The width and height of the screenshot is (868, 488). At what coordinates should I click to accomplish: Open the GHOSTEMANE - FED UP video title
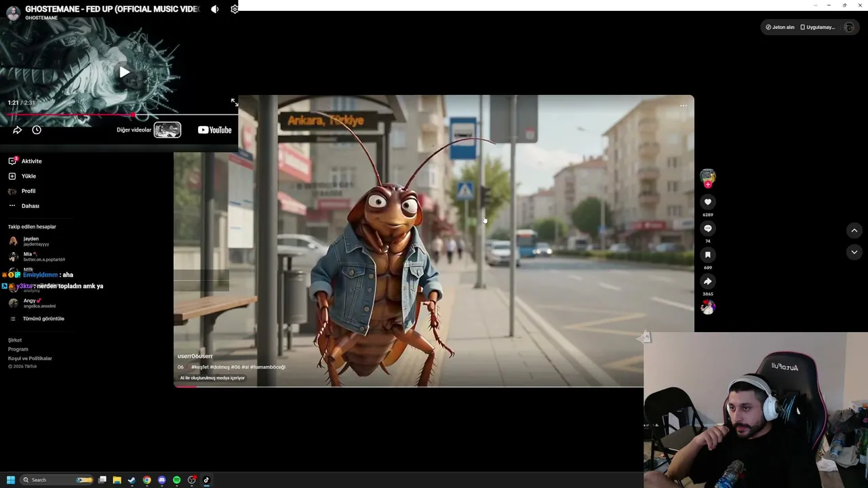(x=113, y=9)
